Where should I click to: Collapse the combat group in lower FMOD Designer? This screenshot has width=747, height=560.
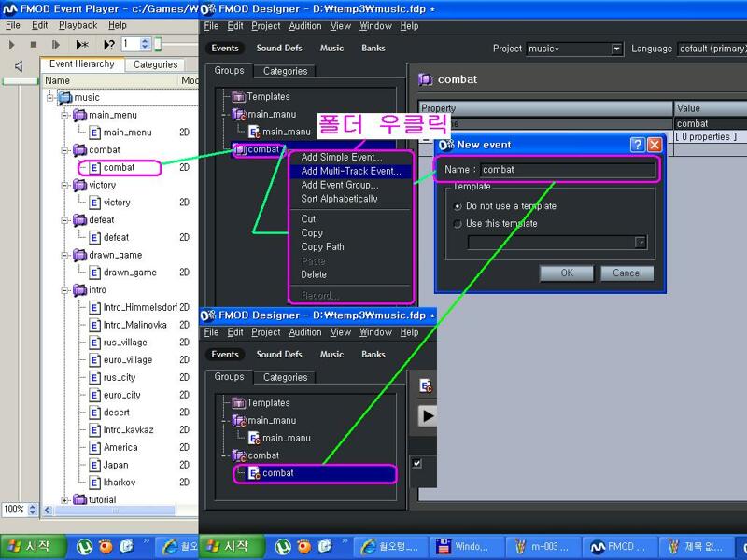click(224, 455)
